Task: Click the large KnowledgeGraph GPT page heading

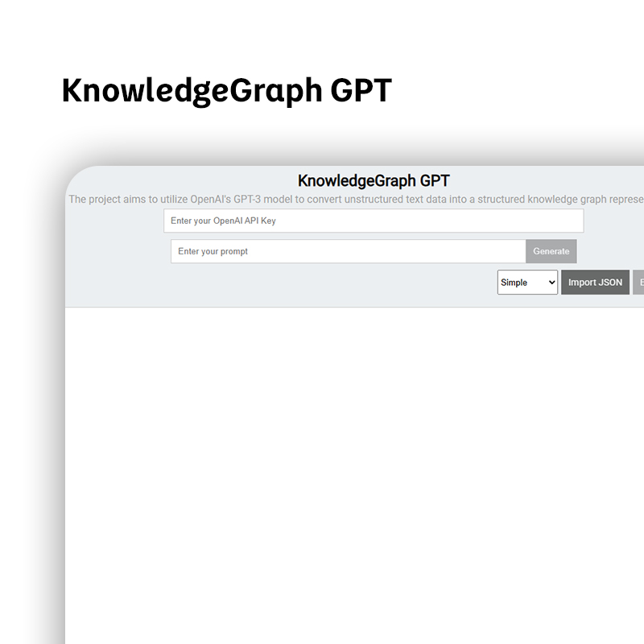Action: [227, 91]
